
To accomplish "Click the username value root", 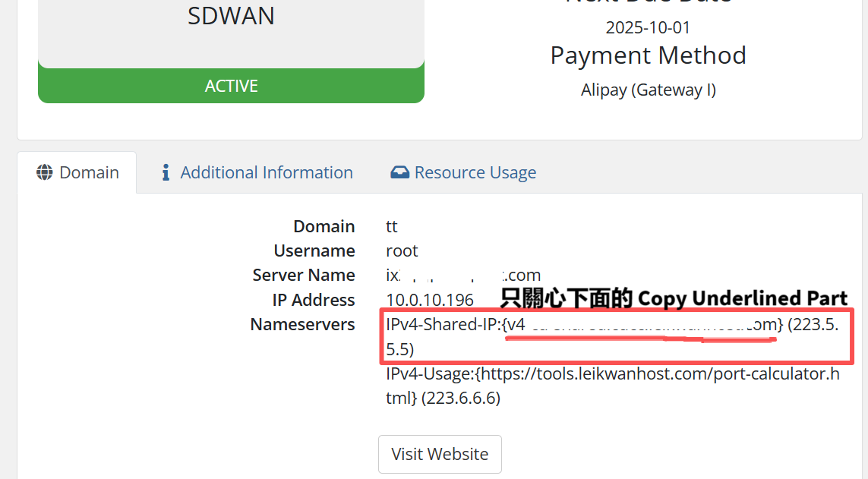I will (402, 251).
